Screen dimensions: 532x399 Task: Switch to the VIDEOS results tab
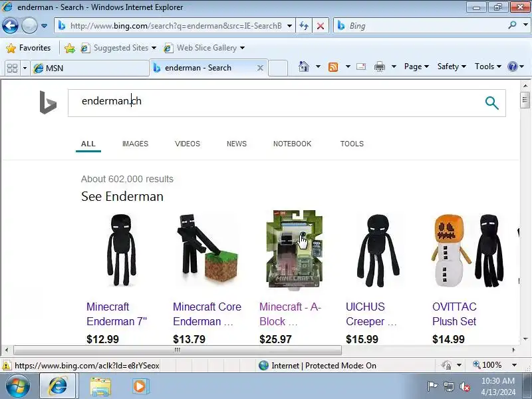pos(188,144)
